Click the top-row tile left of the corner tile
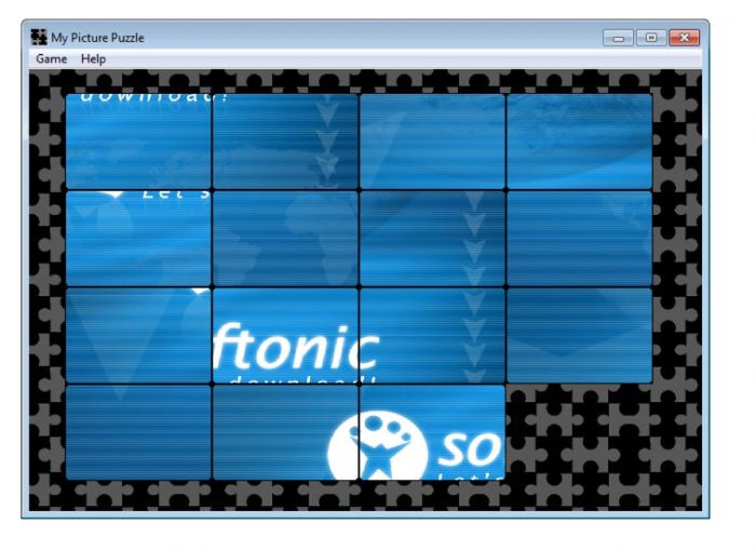The height and width of the screenshot is (551, 756). coord(433,142)
